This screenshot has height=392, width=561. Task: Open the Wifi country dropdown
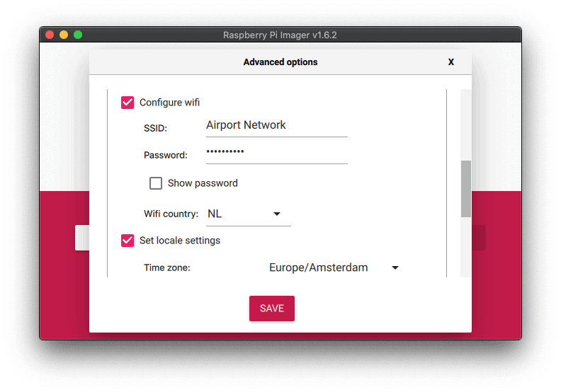click(249, 214)
